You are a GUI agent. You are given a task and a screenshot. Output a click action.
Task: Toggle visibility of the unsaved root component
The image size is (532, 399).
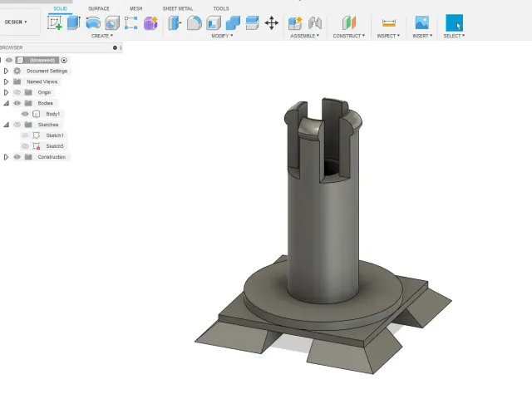tap(9, 60)
